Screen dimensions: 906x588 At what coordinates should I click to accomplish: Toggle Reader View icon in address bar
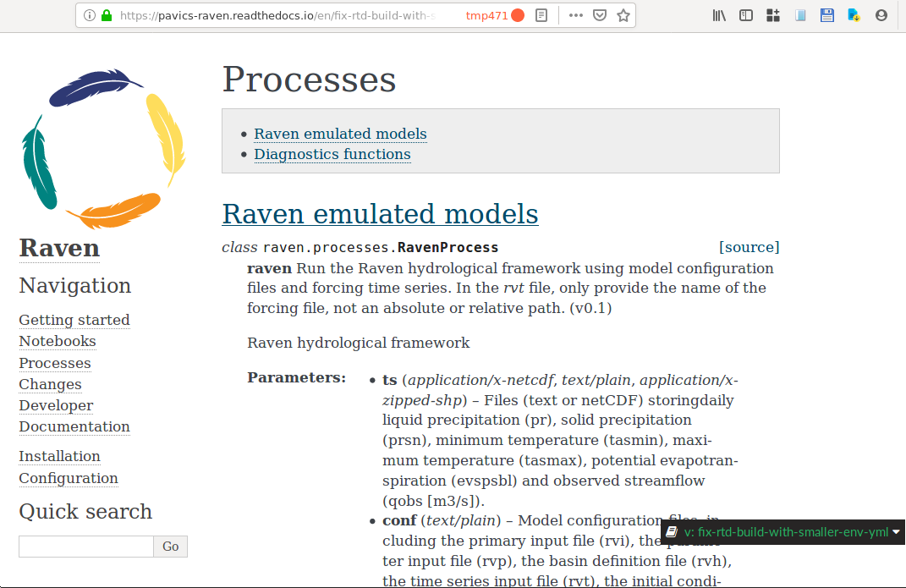tap(541, 15)
